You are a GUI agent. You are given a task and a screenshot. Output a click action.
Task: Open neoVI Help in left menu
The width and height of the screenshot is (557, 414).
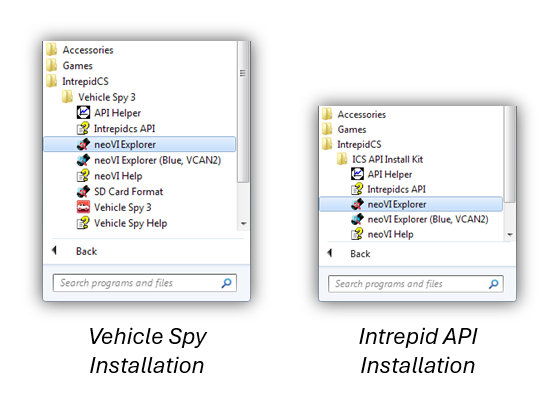click(x=109, y=176)
